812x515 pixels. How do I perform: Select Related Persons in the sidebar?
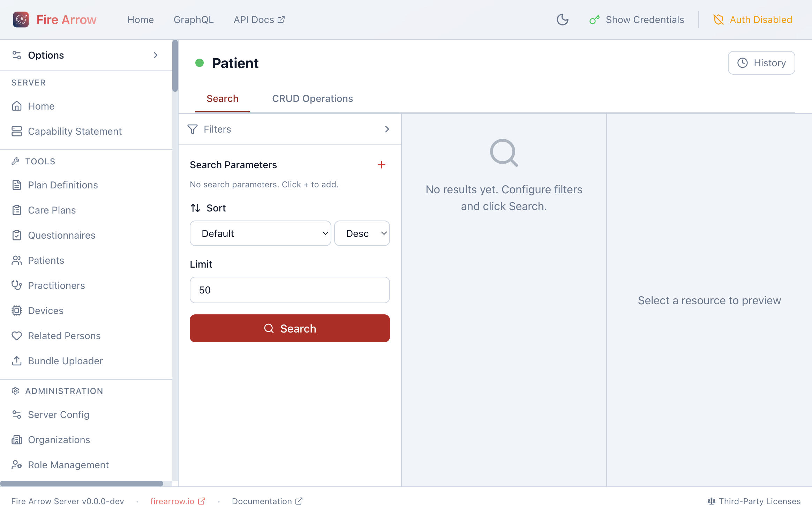(x=64, y=335)
